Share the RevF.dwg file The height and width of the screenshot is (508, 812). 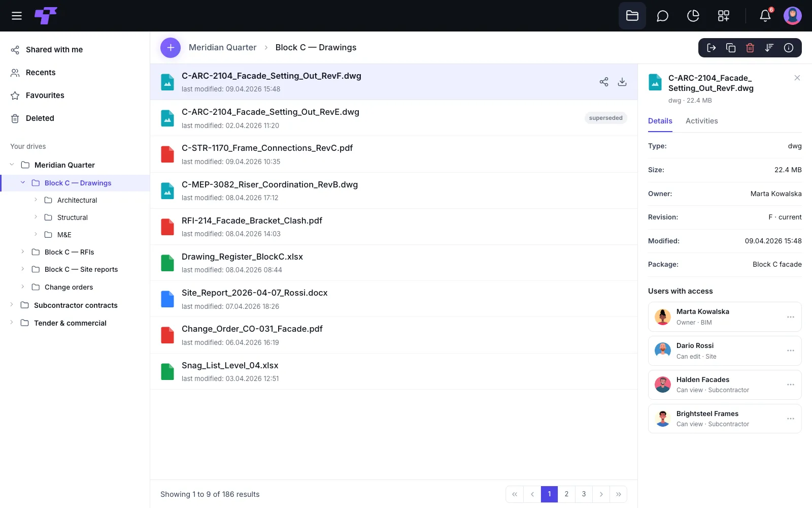tap(604, 82)
